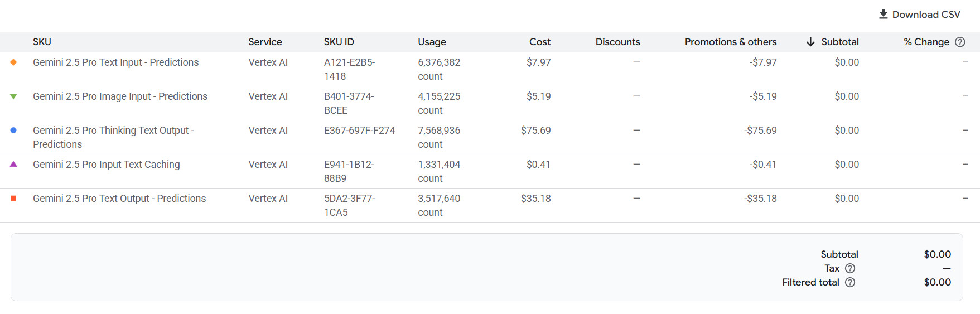
Task: Sort table by the Cost column header
Action: (x=539, y=42)
